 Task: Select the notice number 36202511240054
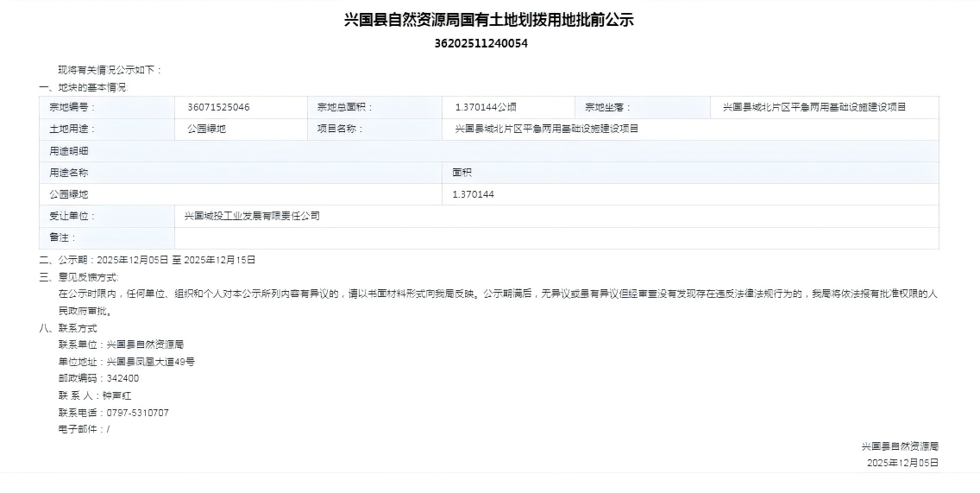coord(481,43)
